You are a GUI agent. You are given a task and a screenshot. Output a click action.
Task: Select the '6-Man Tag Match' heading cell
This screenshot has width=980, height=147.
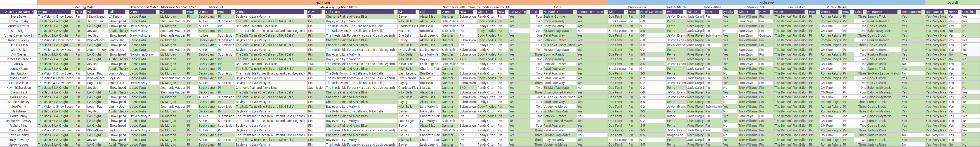(x=83, y=7)
